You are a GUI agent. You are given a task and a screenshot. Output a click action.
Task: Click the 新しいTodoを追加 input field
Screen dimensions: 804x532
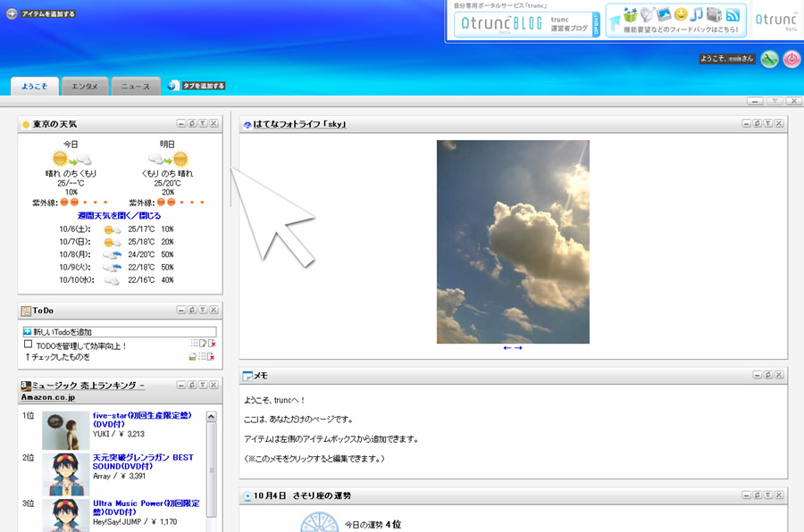(x=120, y=332)
